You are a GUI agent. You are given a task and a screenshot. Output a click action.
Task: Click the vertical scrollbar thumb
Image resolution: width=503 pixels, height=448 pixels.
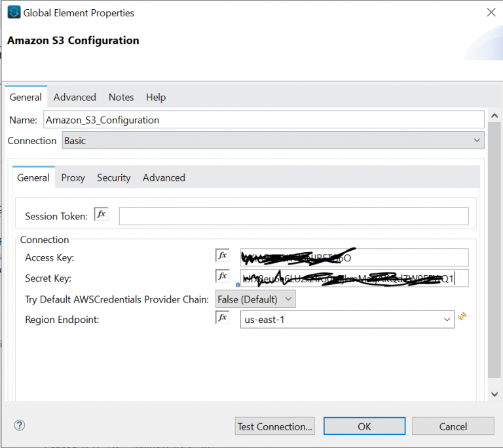pos(494,250)
